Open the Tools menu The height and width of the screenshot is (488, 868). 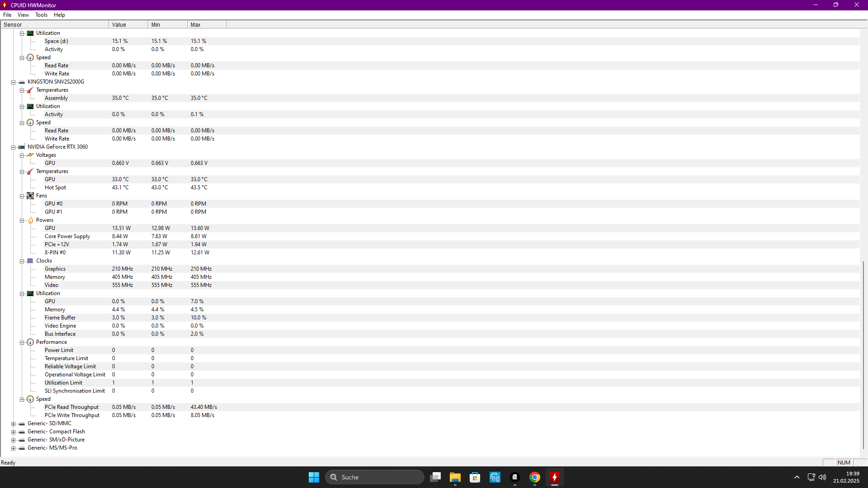41,15
